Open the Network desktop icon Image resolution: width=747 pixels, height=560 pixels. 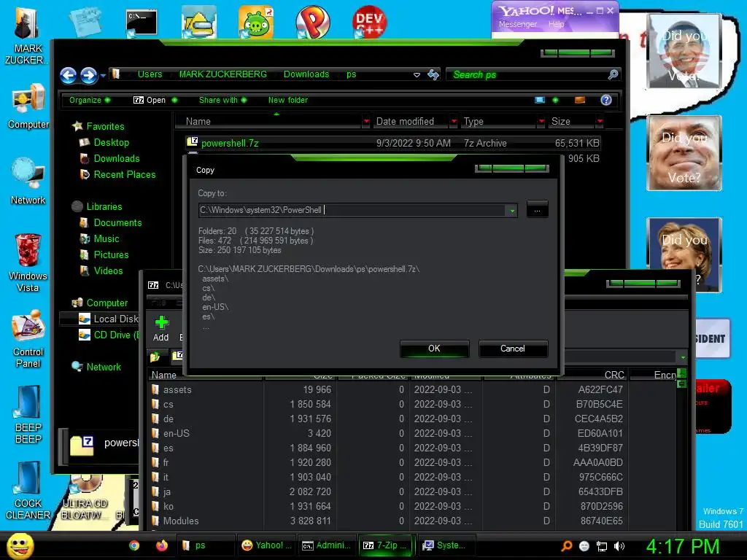pyautogui.click(x=28, y=182)
